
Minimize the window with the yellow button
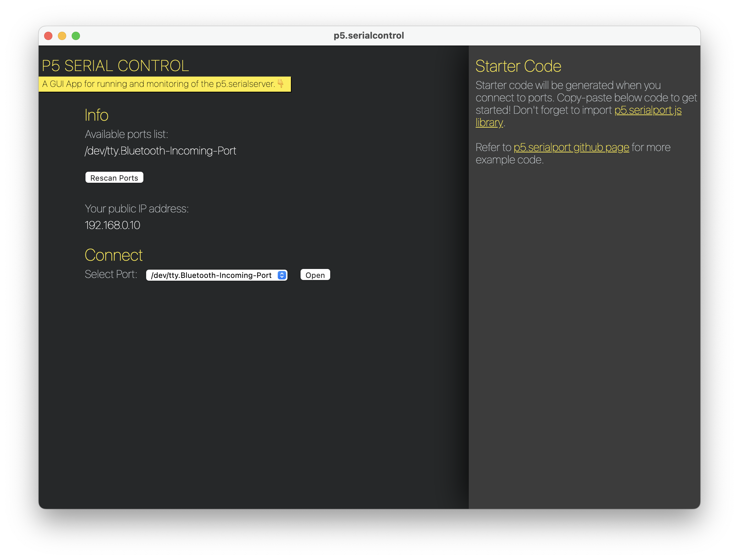point(62,36)
